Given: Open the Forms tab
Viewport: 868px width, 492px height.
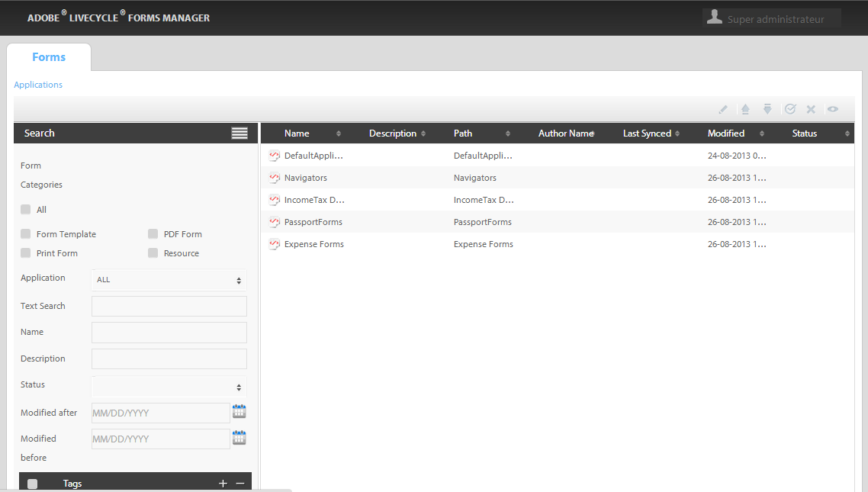Looking at the screenshot, I should [x=49, y=57].
